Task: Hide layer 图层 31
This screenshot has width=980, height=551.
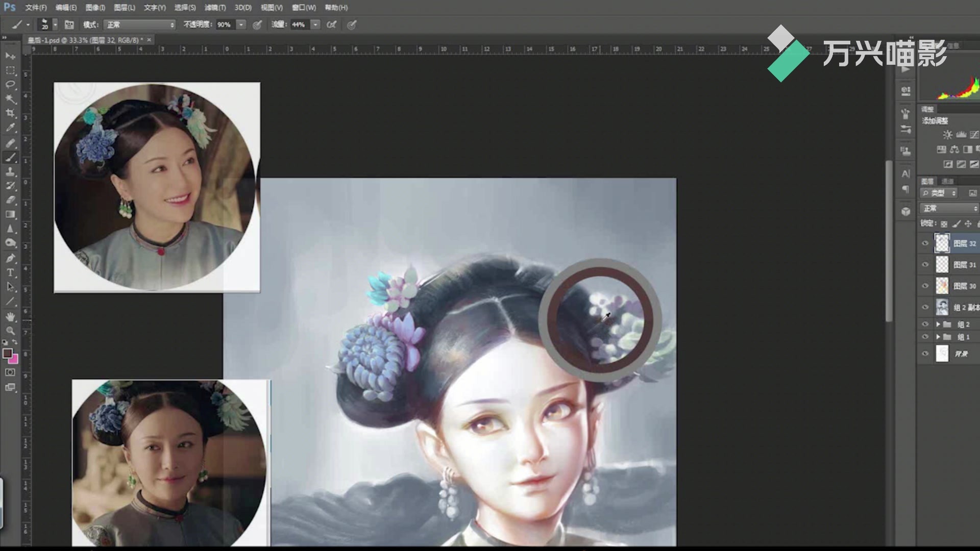Action: tap(925, 264)
